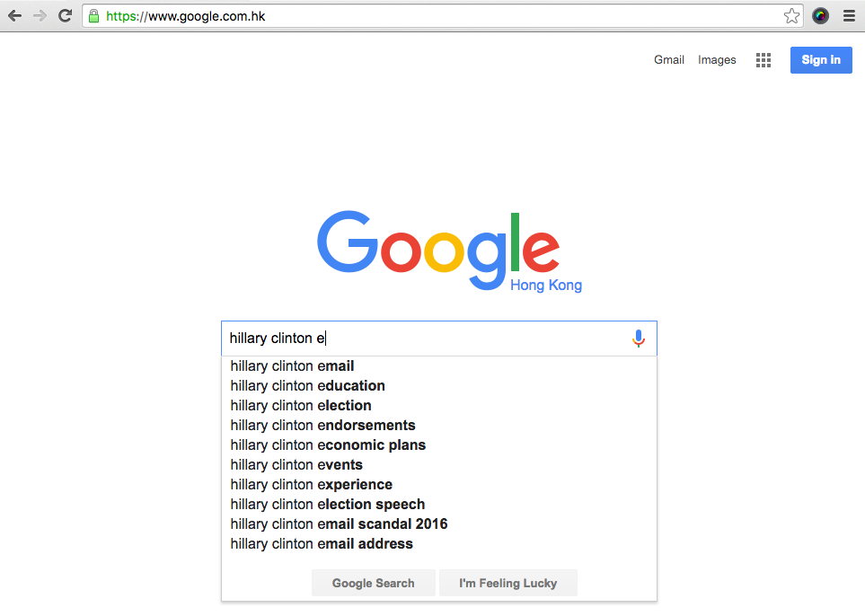
Task: Click the Google Search button
Action: click(x=374, y=583)
